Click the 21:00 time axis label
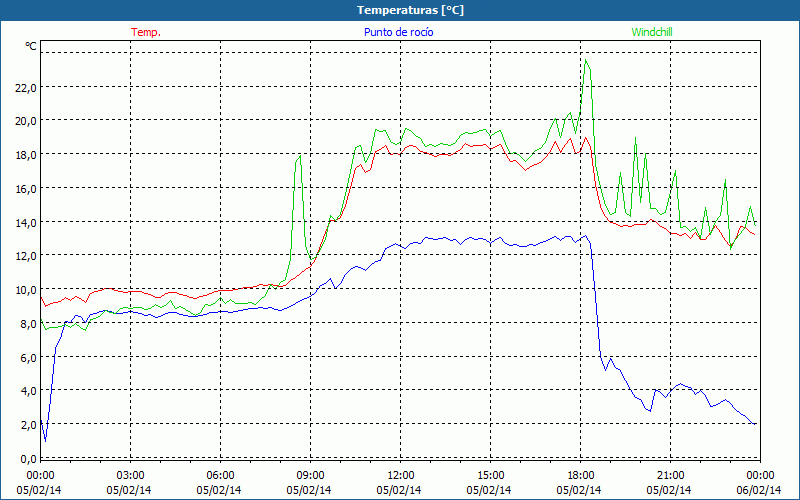This screenshot has width=800, height=500. (x=670, y=476)
